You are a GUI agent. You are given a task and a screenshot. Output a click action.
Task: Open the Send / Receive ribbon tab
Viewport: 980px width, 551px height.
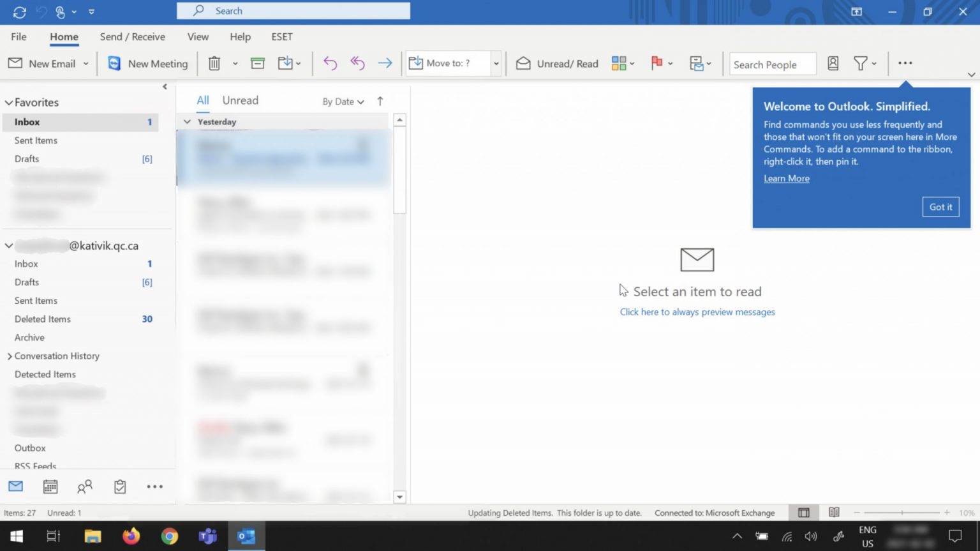point(132,37)
